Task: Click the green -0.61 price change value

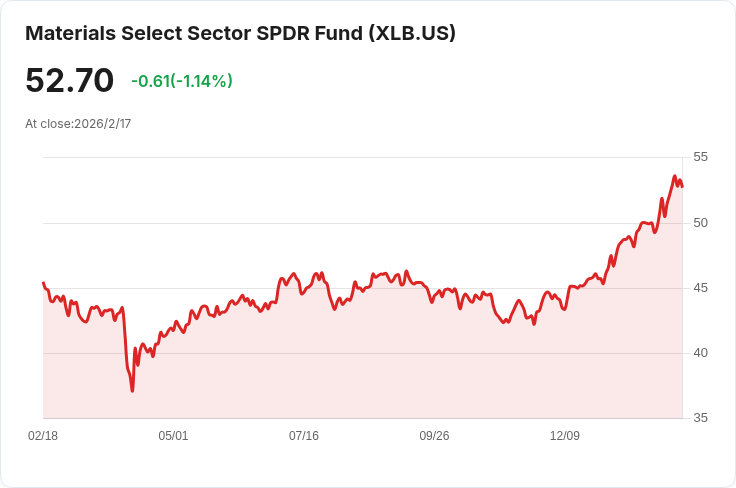Action: point(150,81)
